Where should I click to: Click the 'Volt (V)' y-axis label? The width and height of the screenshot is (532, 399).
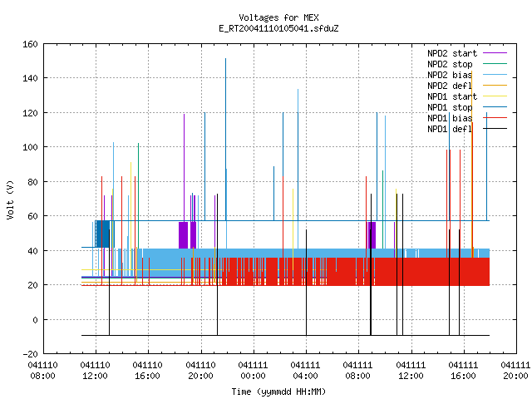[10, 200]
